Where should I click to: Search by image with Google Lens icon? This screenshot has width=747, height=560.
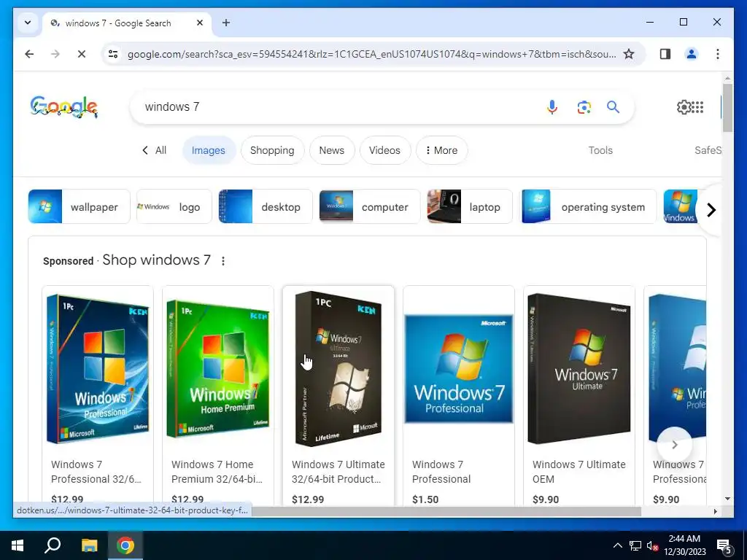[584, 107]
